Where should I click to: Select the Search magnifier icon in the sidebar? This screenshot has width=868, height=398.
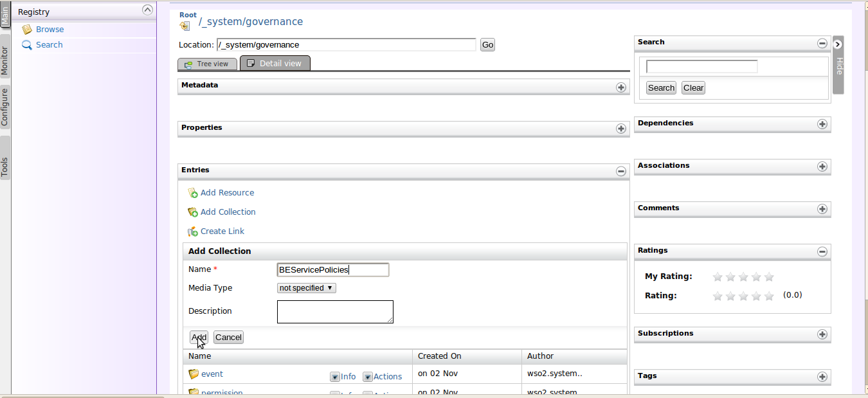click(x=26, y=44)
